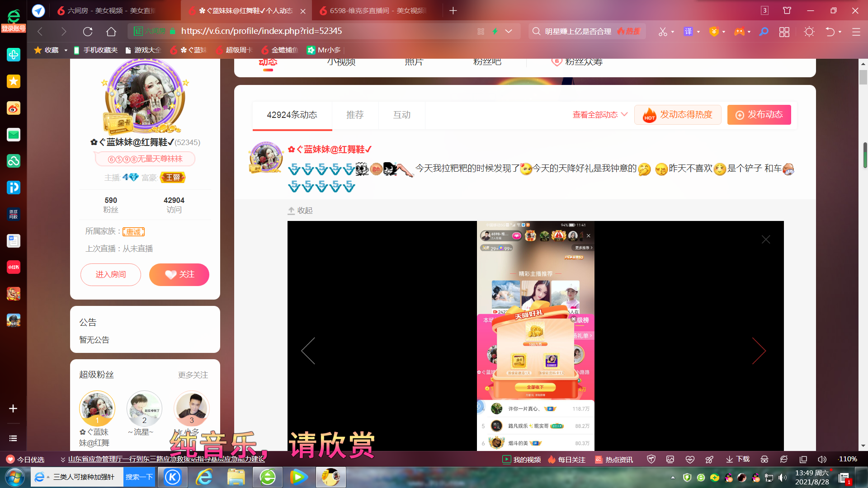Click the 关注 follow button
This screenshot has height=488, width=868.
179,275
